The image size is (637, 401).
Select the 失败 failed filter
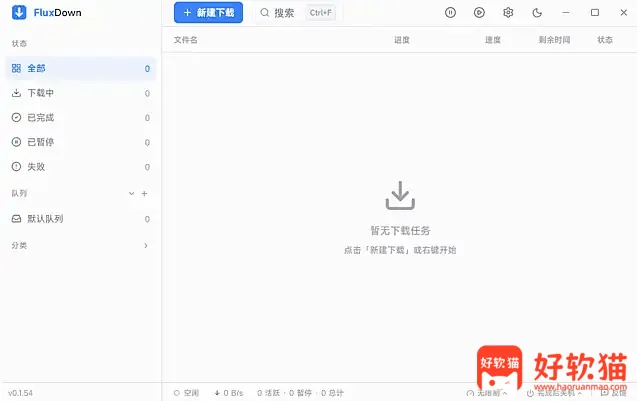click(80, 167)
